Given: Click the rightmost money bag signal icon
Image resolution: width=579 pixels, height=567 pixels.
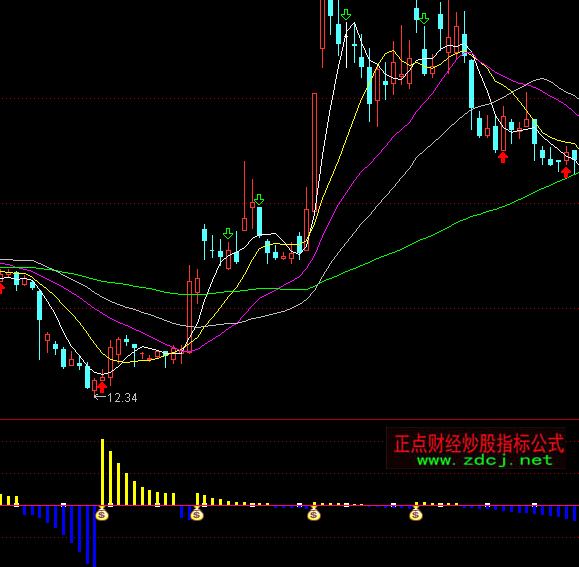Looking at the screenshot, I should coord(416,514).
